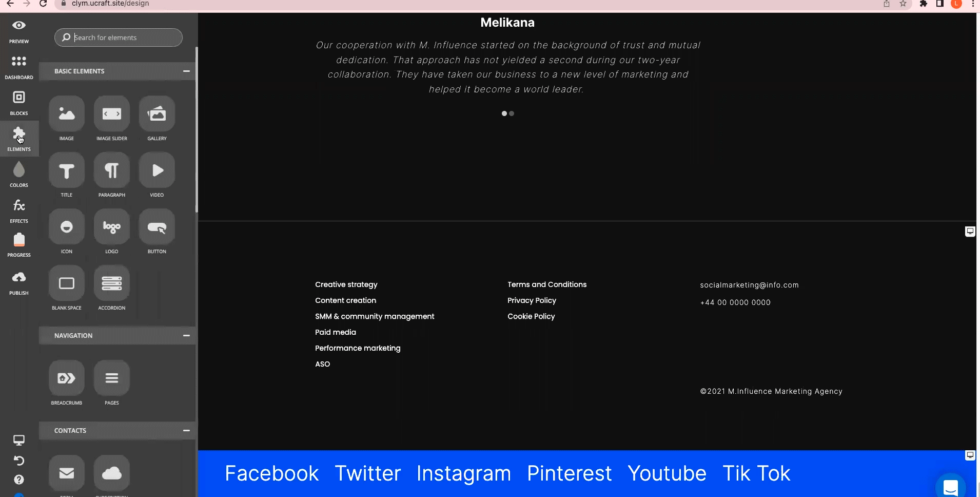Click the Performance marketing link
980x497 pixels.
(358, 348)
